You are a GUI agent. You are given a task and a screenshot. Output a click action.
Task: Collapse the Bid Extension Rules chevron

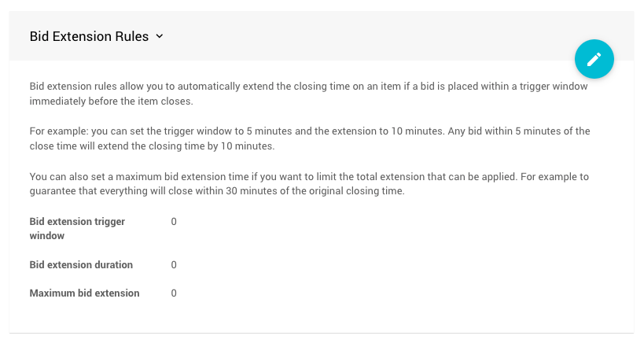click(x=160, y=36)
